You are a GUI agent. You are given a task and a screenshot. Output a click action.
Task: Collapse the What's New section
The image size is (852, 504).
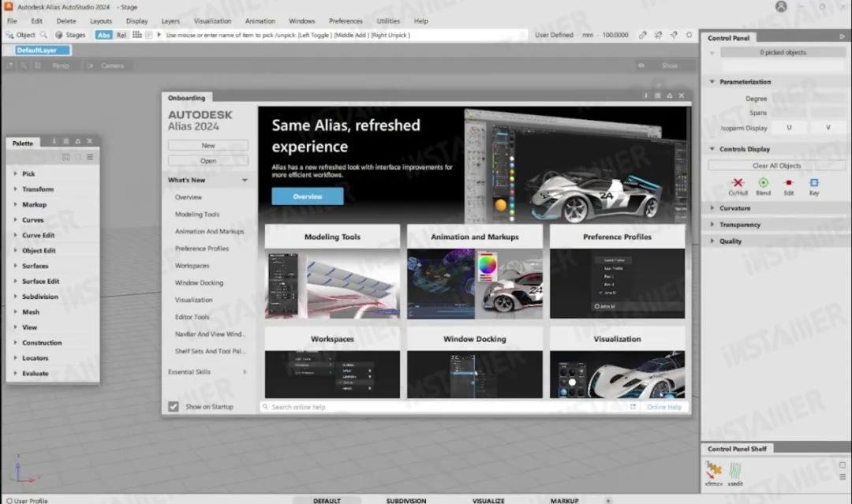tap(245, 181)
